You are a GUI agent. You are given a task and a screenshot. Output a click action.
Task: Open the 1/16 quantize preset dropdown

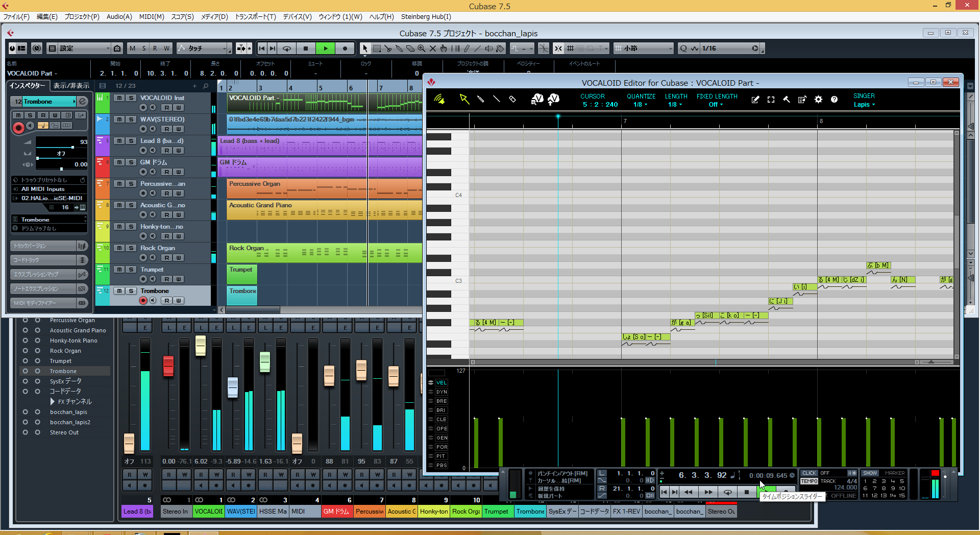pos(729,48)
